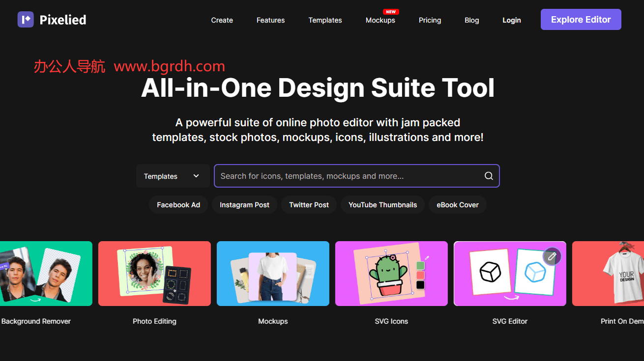Image resolution: width=644 pixels, height=361 pixels.
Task: Select the Facebook Ad quick tag
Action: click(178, 205)
